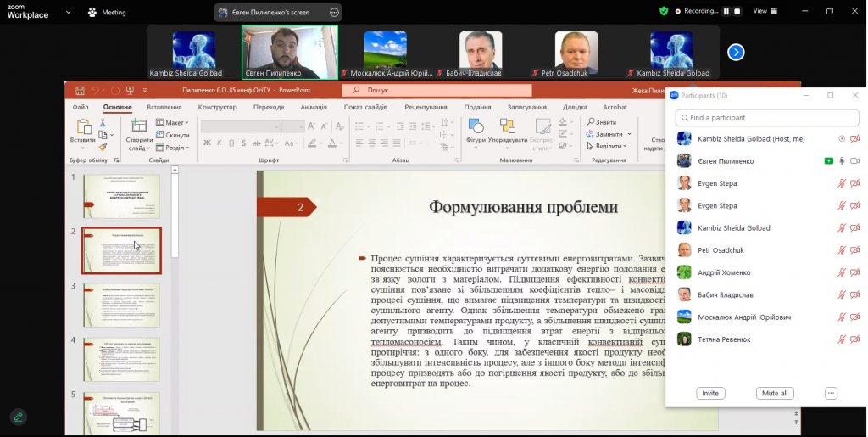This screenshot has height=437, width=868.
Task: Open the Показ слайдів ribbon tab
Action: point(365,107)
